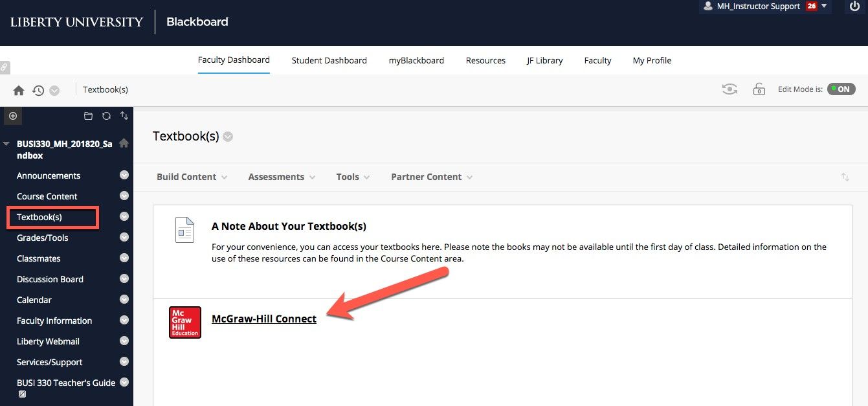Collapse the BUSI330_MH_201820_Sandbox course tree
Viewport: 868px width, 406px height.
pyautogui.click(x=7, y=144)
